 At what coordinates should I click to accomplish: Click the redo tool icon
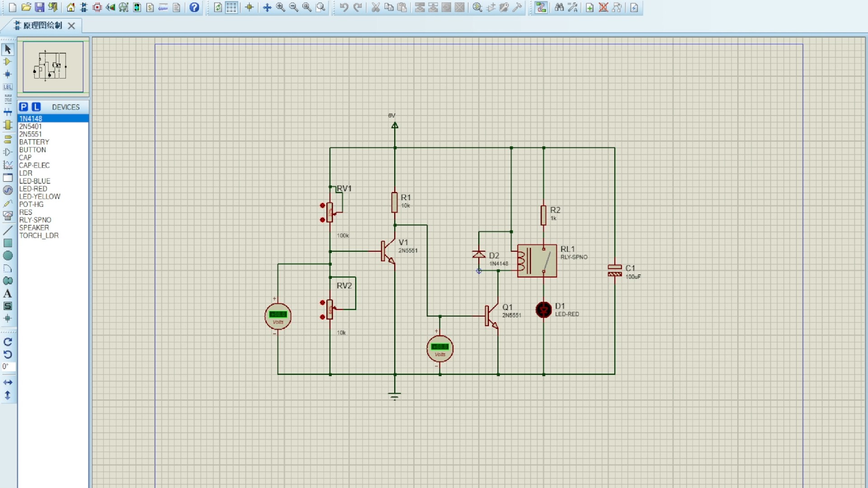pyautogui.click(x=358, y=7)
